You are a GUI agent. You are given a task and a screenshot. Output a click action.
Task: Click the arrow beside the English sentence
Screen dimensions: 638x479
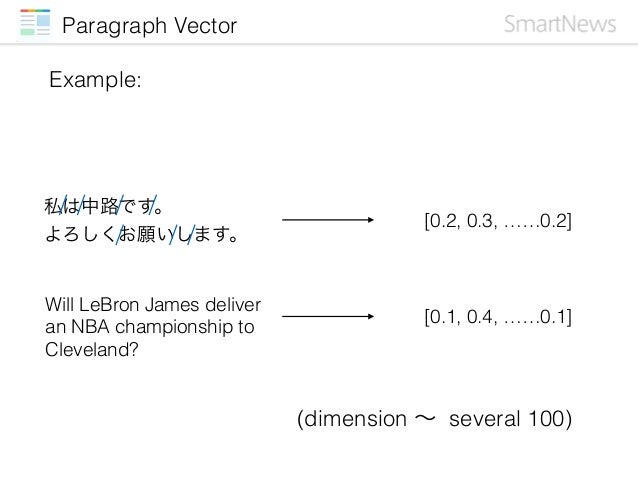click(328, 316)
